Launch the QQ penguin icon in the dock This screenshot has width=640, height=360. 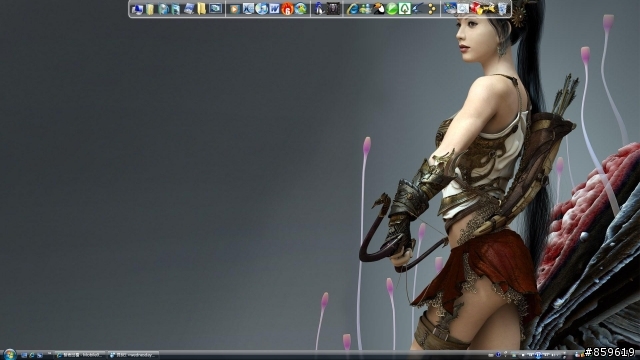point(319,9)
